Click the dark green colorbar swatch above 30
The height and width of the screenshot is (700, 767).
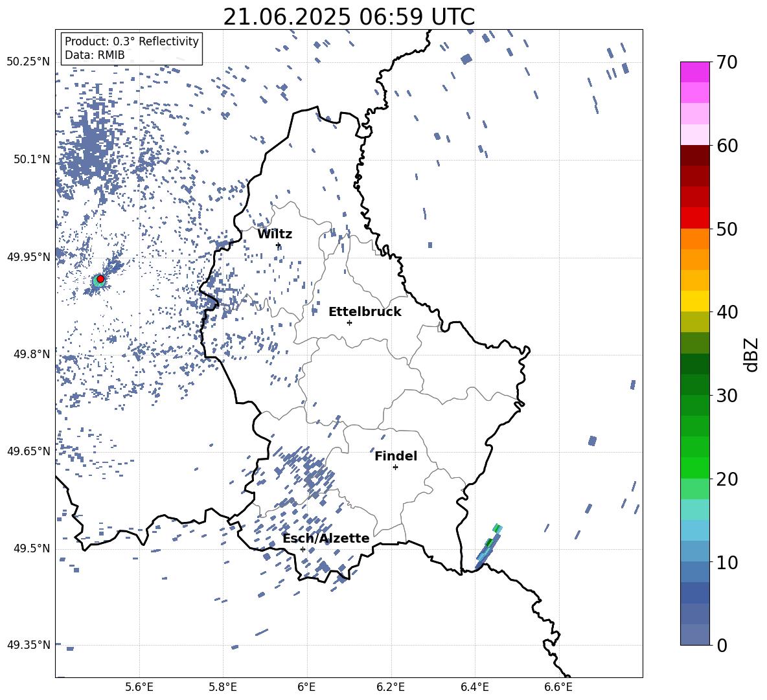pos(694,385)
